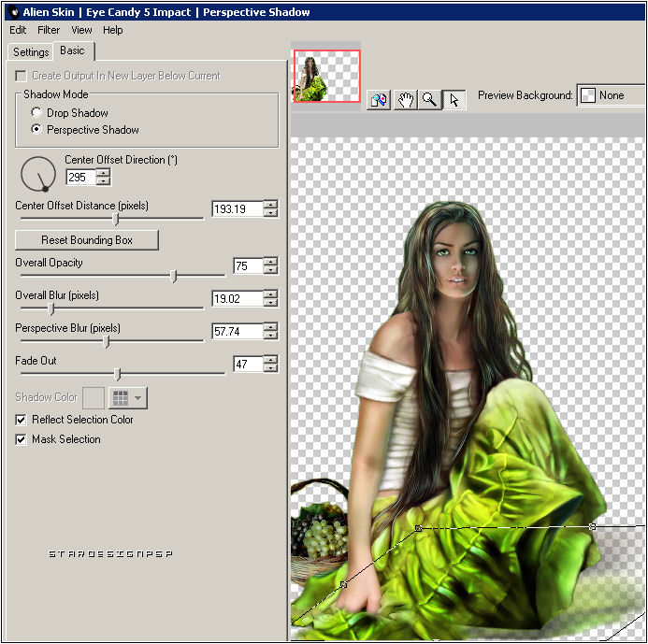The height and width of the screenshot is (644, 648).
Task: Click Reset Bounding Box button
Action: (x=87, y=240)
